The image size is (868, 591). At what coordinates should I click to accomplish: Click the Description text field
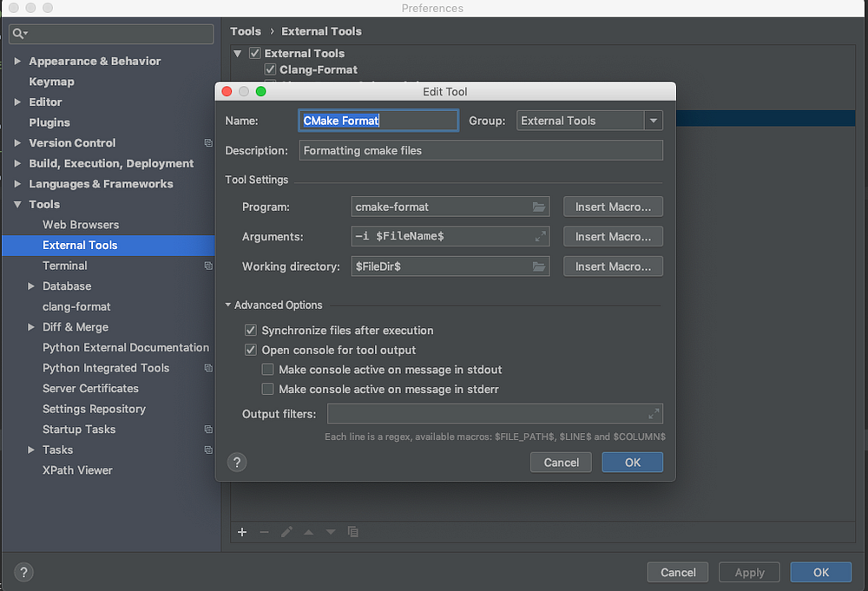click(481, 150)
